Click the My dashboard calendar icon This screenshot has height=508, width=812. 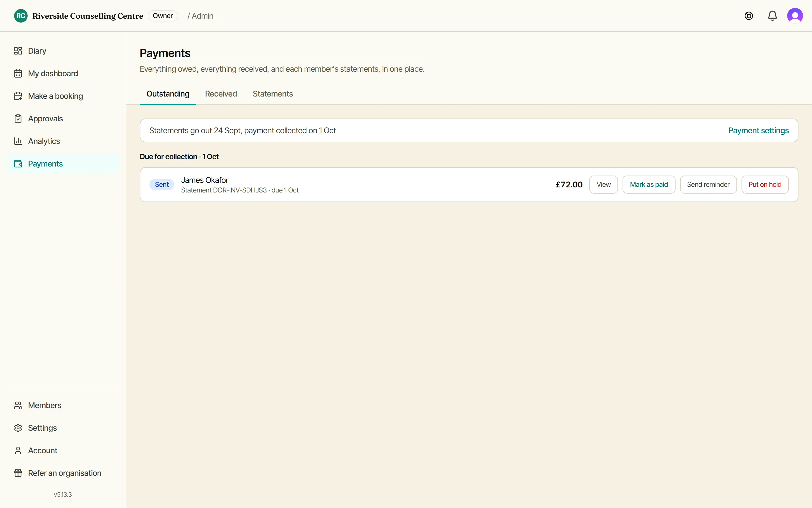(18, 73)
